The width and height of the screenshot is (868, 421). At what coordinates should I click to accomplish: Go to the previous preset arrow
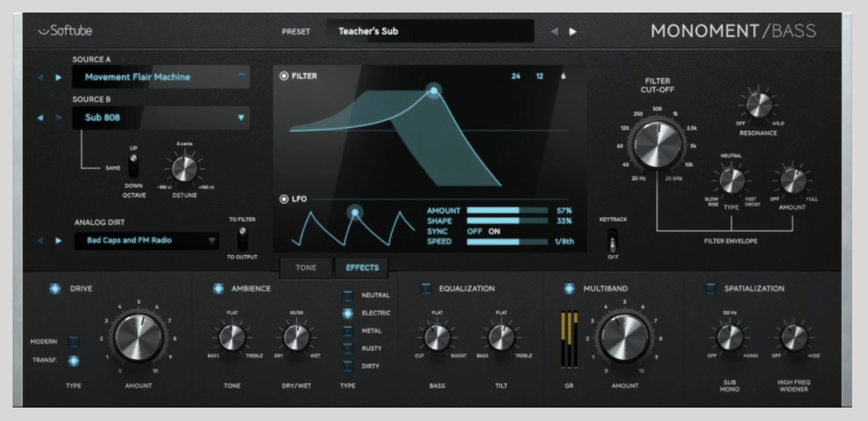pyautogui.click(x=554, y=31)
